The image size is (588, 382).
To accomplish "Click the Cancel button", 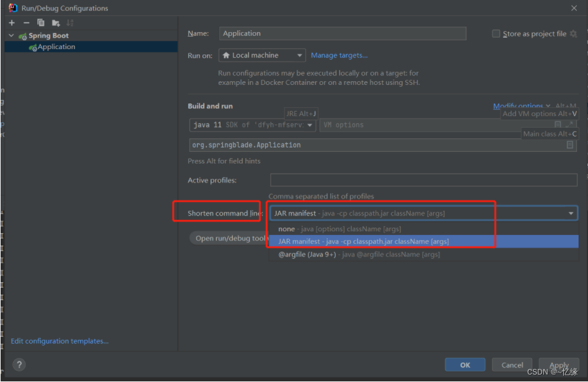I will [x=512, y=365].
